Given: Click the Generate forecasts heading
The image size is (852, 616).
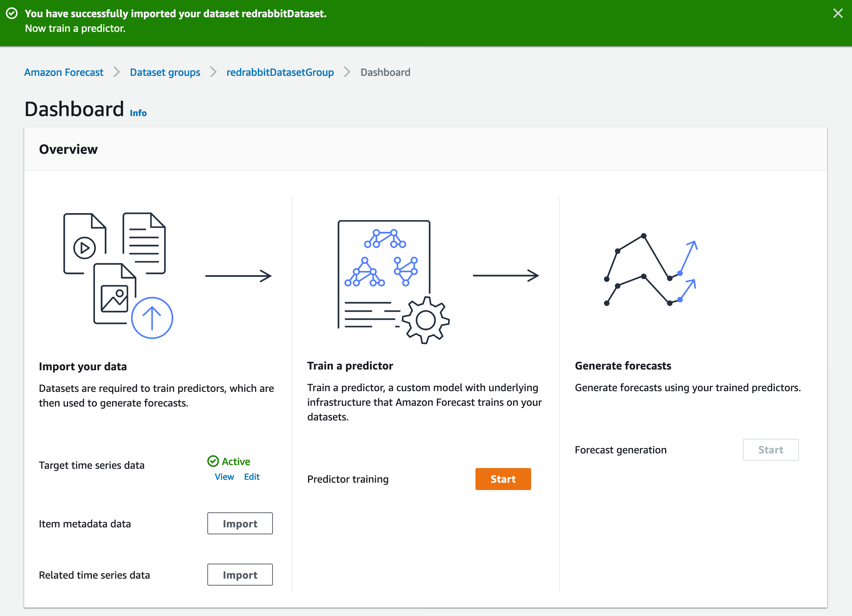Looking at the screenshot, I should (623, 365).
